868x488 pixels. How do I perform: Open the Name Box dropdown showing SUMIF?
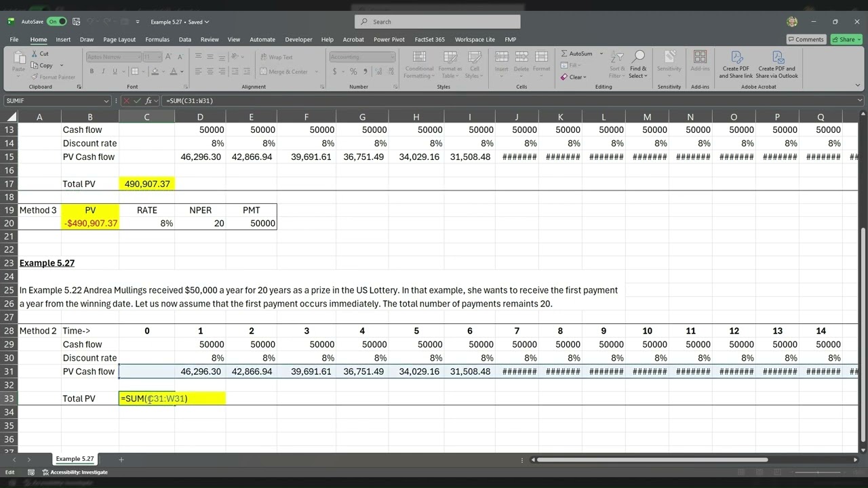[x=106, y=101]
